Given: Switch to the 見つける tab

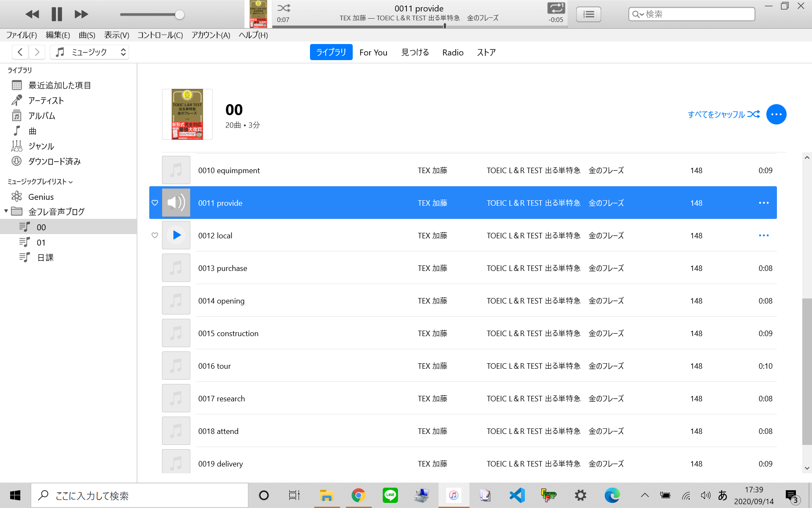Looking at the screenshot, I should tap(415, 52).
